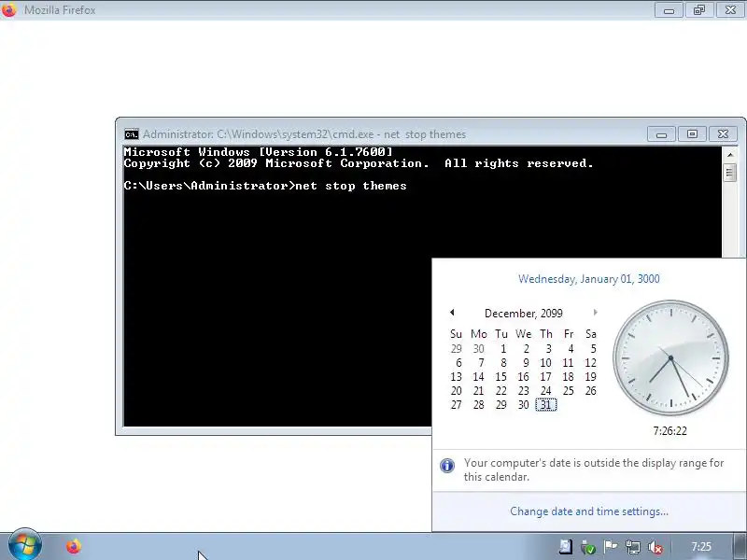Click the 'net stop themes' command line text
Image resolution: width=747 pixels, height=560 pixels.
pyautogui.click(x=351, y=186)
